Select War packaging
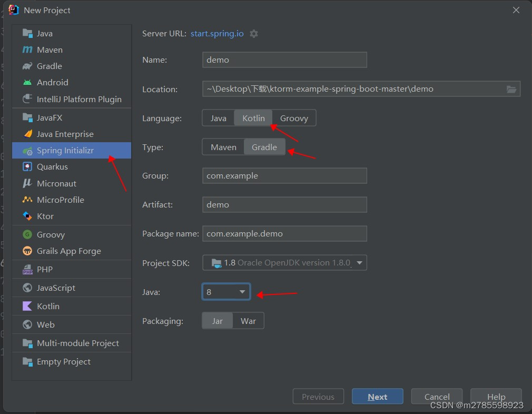This screenshot has height=414, width=532. 249,321
